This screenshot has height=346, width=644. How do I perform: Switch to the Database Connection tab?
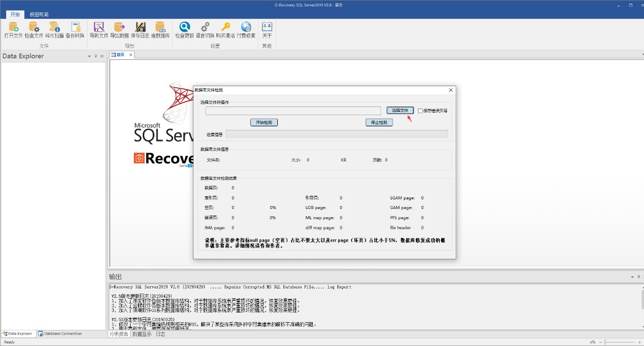[x=60, y=334]
